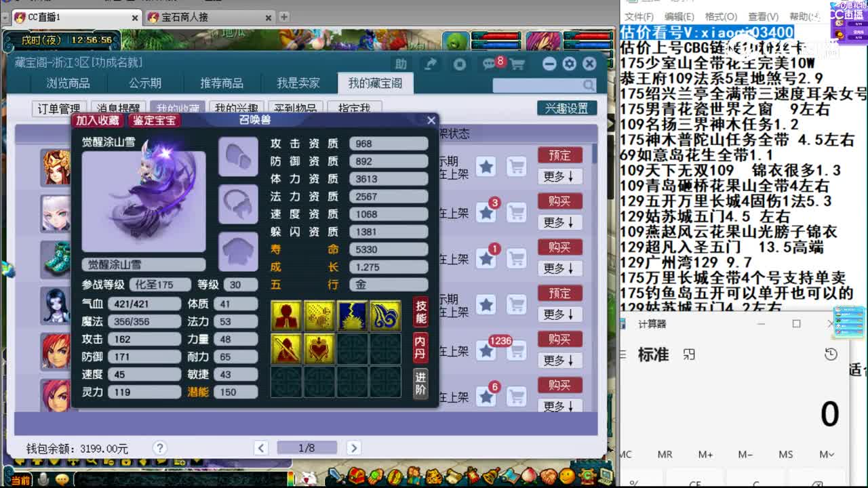Image resolution: width=868 pixels, height=488 pixels.
Task: Switch to browser tab 宝石商人接
Action: pos(184,17)
